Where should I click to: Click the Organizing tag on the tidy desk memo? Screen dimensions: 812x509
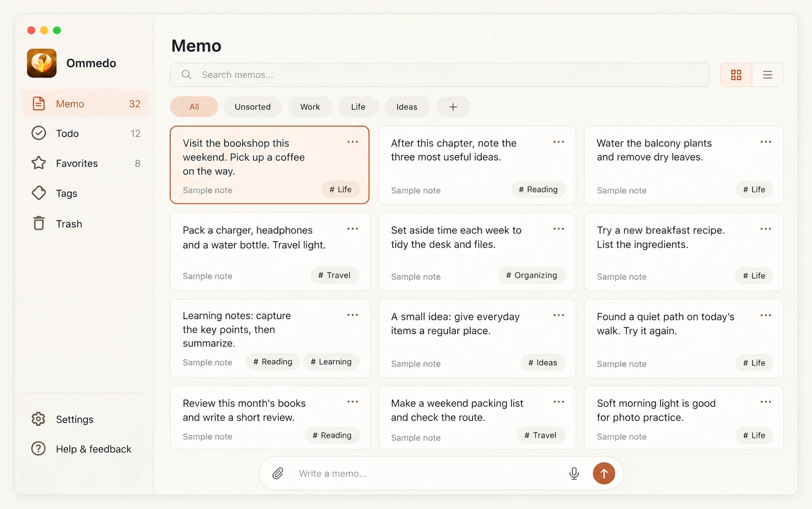tap(532, 275)
